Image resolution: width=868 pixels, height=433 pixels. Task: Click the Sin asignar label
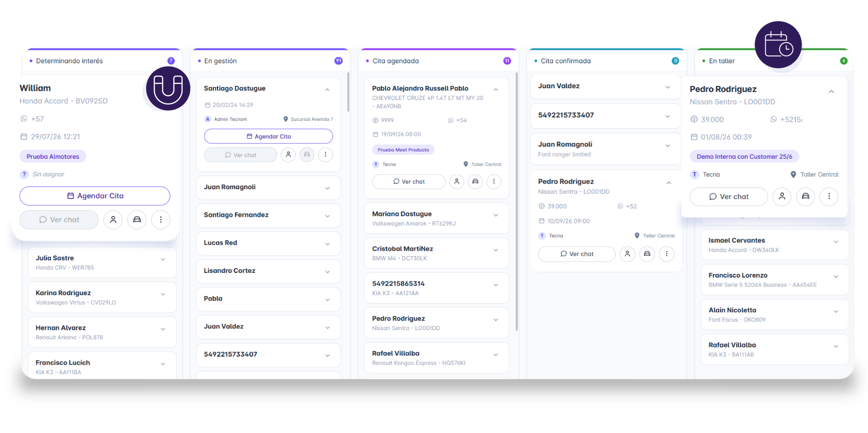pyautogui.click(x=48, y=174)
